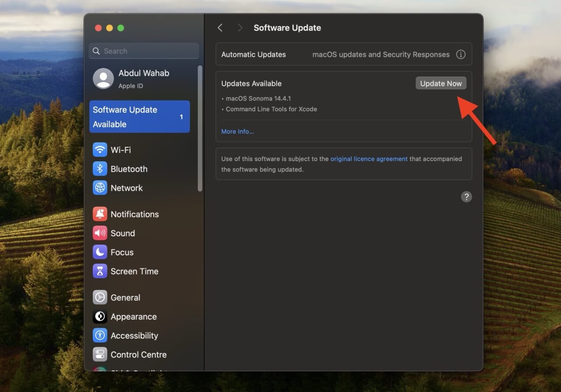Viewport: 561px width, 392px height.
Task: Open the Accessibility settings label
Action: coord(134,335)
